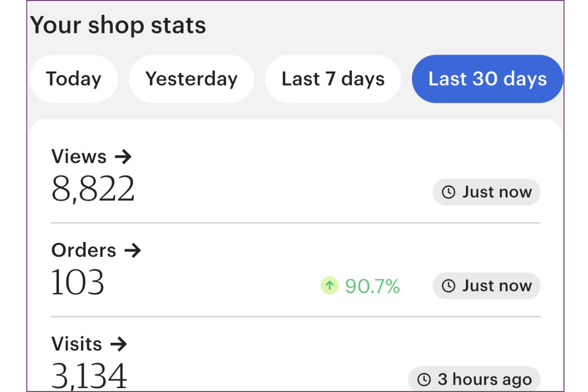Click the 103 orders count
The image size is (588, 392).
click(78, 283)
